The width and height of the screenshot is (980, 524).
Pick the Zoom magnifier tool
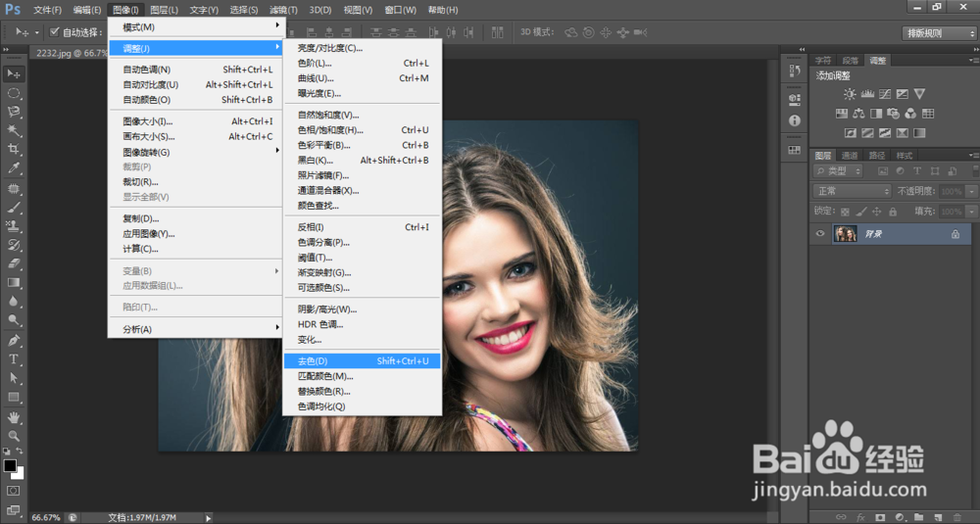[x=14, y=436]
